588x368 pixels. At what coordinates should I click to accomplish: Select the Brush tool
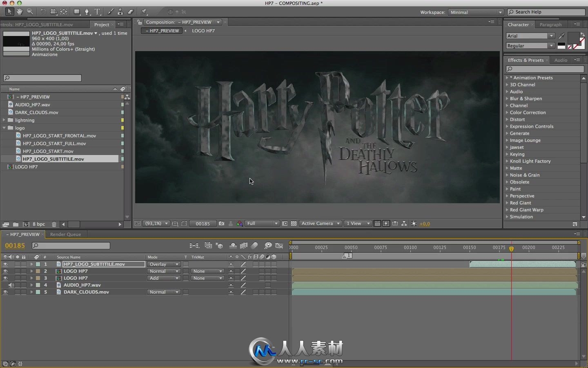point(111,12)
